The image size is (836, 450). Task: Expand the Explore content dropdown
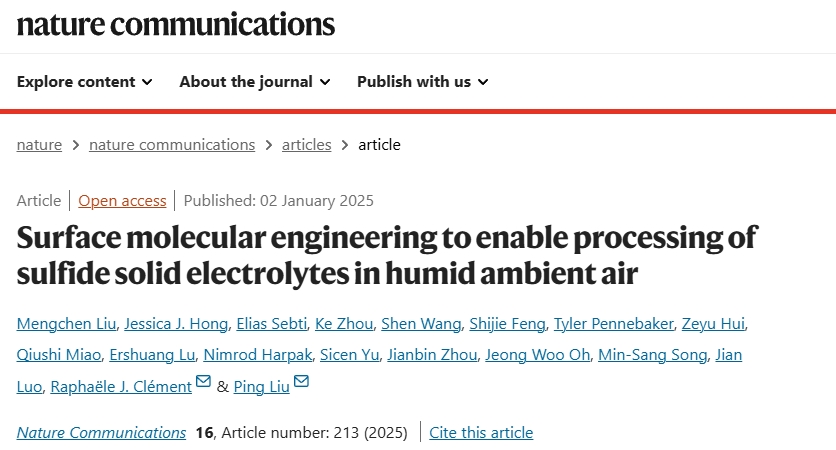pos(85,82)
